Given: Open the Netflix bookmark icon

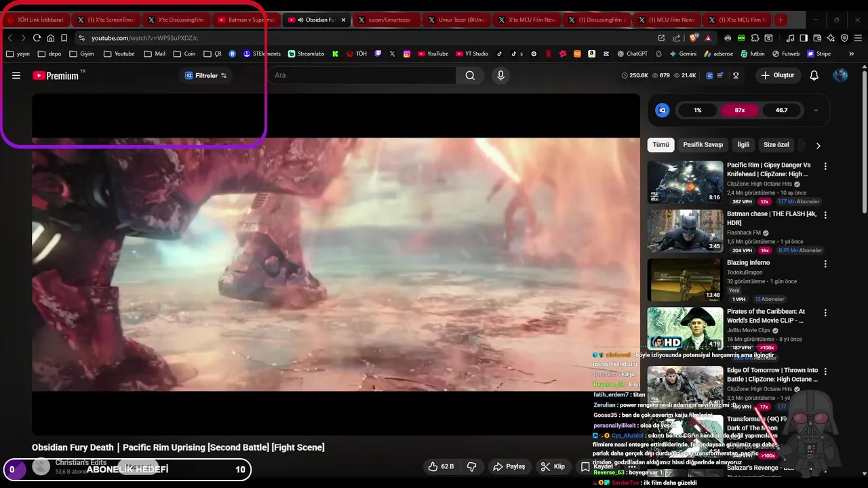Looking at the screenshot, I should point(548,54).
